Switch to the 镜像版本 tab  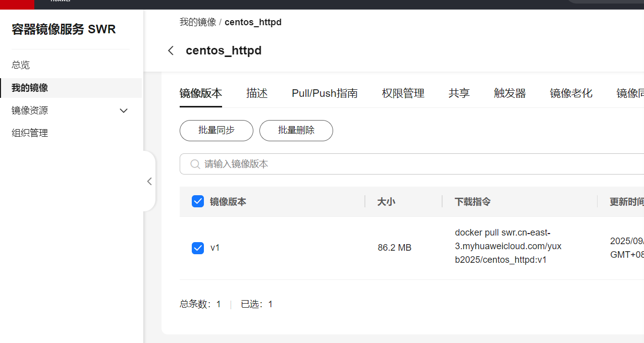click(x=201, y=93)
